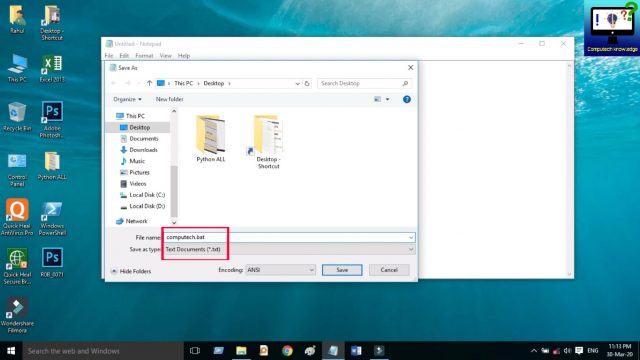Expand the File name history dropdown

pyautogui.click(x=411, y=237)
